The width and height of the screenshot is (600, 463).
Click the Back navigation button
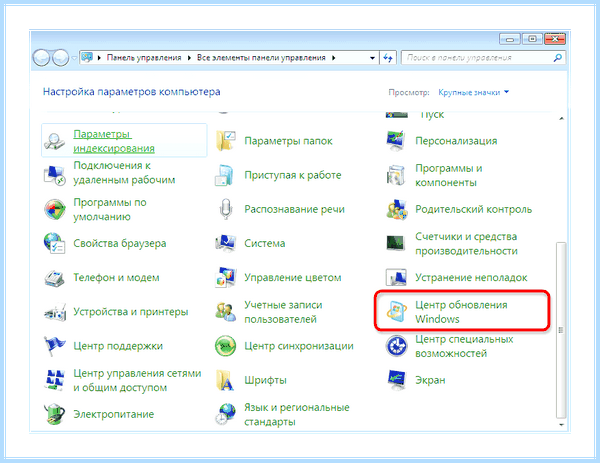[x=42, y=58]
